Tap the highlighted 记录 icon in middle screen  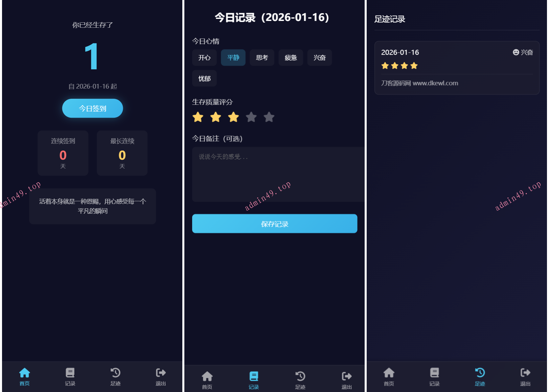[254, 376]
